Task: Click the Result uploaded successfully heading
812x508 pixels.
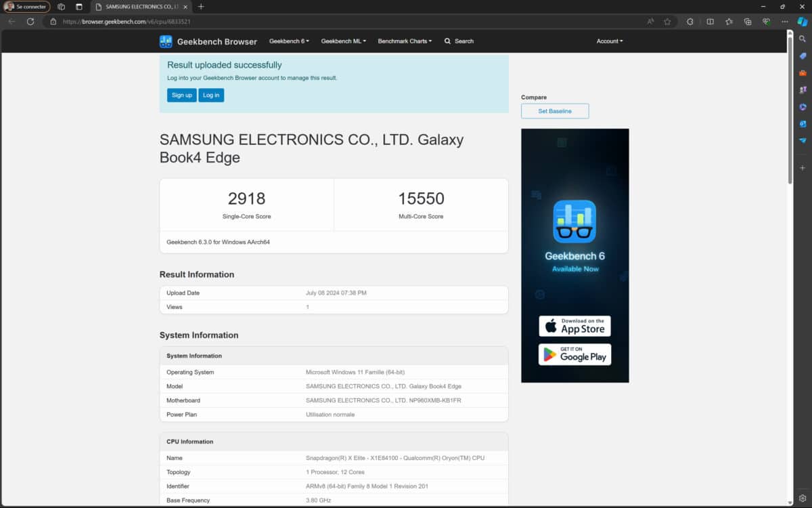Action: 225,65
